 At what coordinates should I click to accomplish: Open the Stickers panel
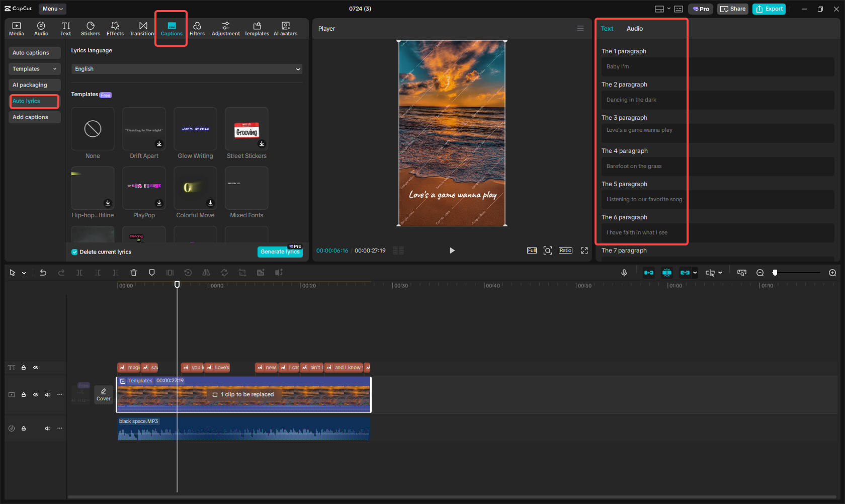(91, 28)
